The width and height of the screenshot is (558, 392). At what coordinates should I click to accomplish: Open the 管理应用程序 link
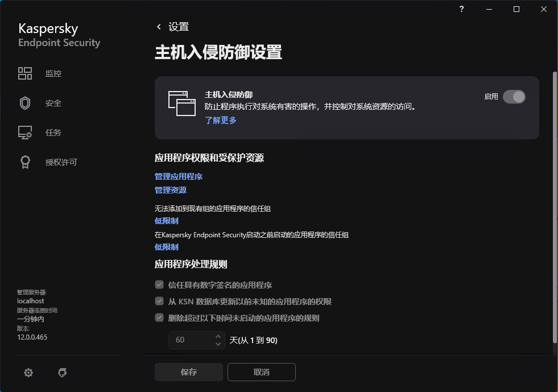point(178,176)
